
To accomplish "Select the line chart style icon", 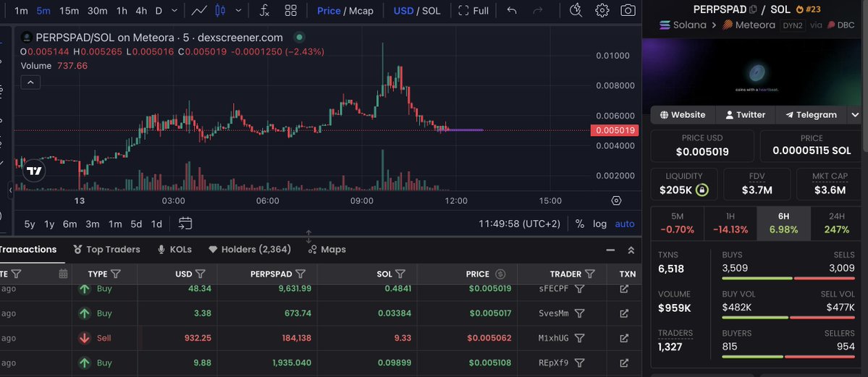I will [199, 11].
